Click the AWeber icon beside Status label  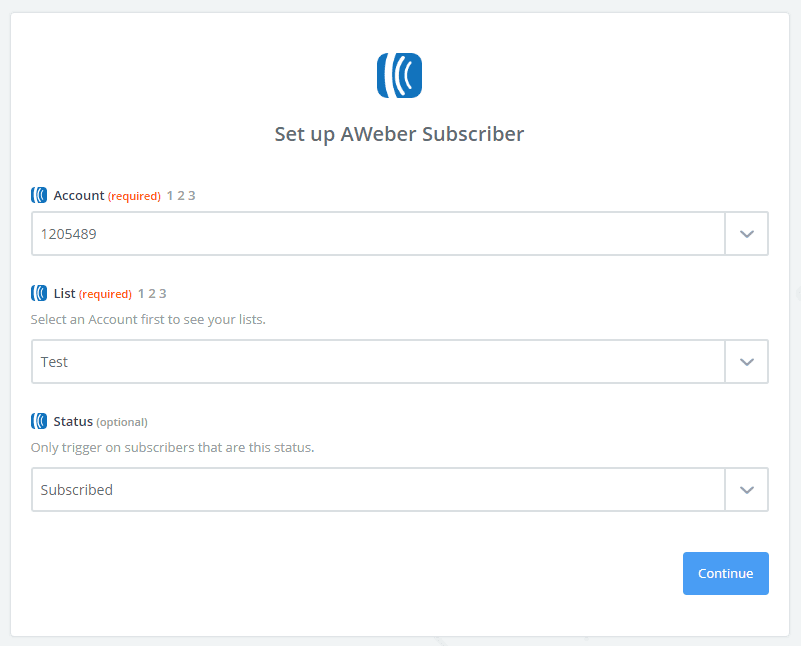39,421
